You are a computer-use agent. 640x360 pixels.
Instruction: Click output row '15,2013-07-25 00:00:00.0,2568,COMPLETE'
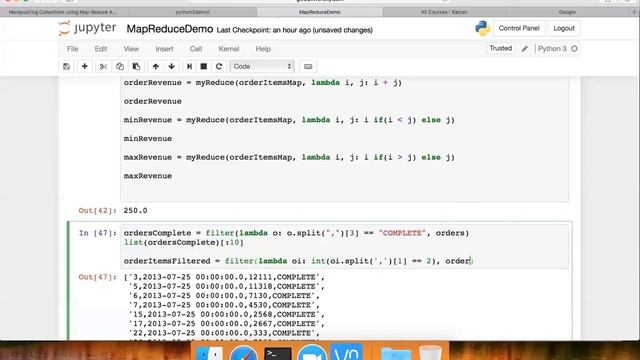(x=227, y=314)
